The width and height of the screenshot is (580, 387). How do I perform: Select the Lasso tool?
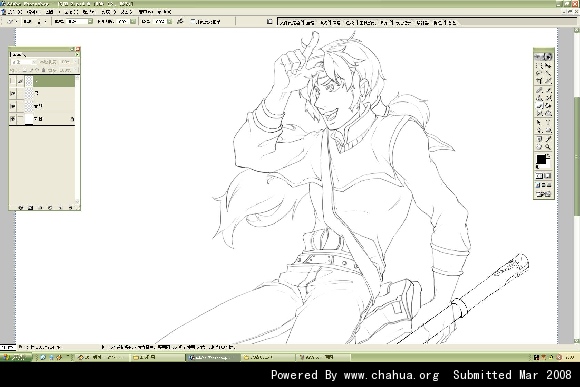pos(539,73)
